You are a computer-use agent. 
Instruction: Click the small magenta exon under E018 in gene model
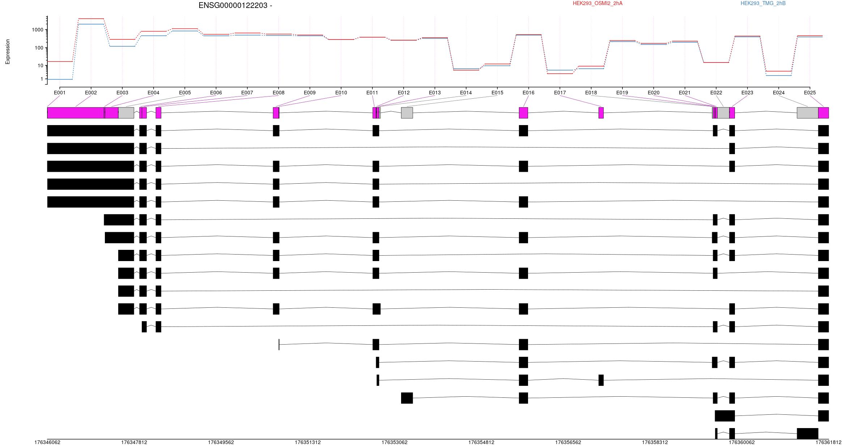point(601,113)
